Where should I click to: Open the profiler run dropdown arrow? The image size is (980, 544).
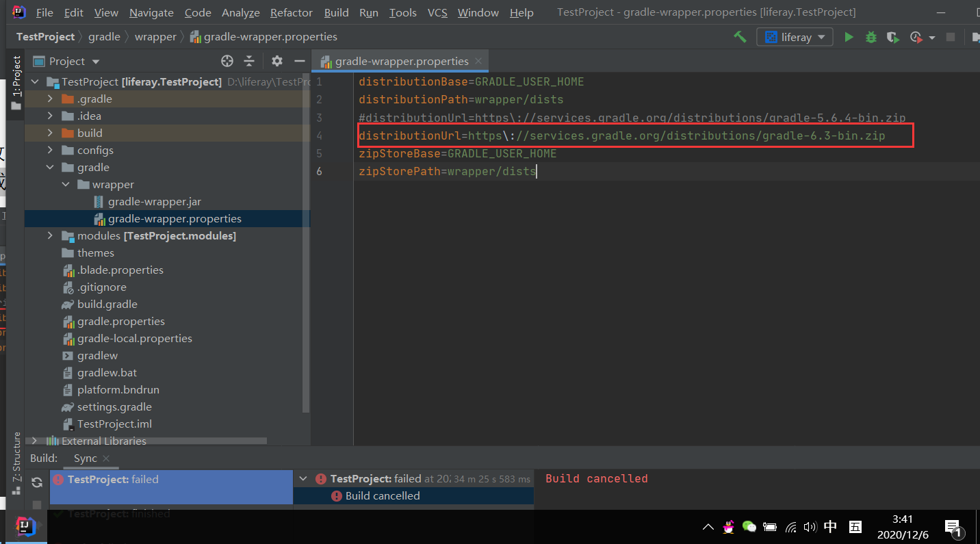pos(931,38)
